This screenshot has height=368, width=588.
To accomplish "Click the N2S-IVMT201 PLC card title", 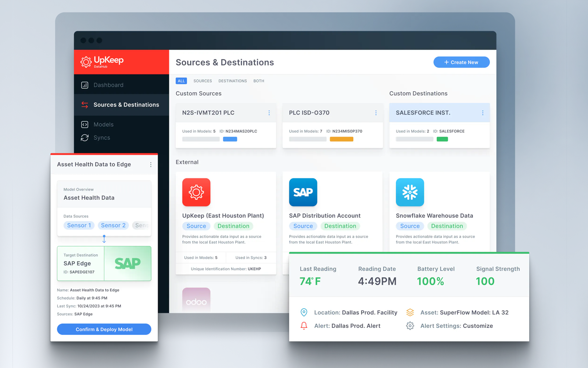I will tap(208, 113).
